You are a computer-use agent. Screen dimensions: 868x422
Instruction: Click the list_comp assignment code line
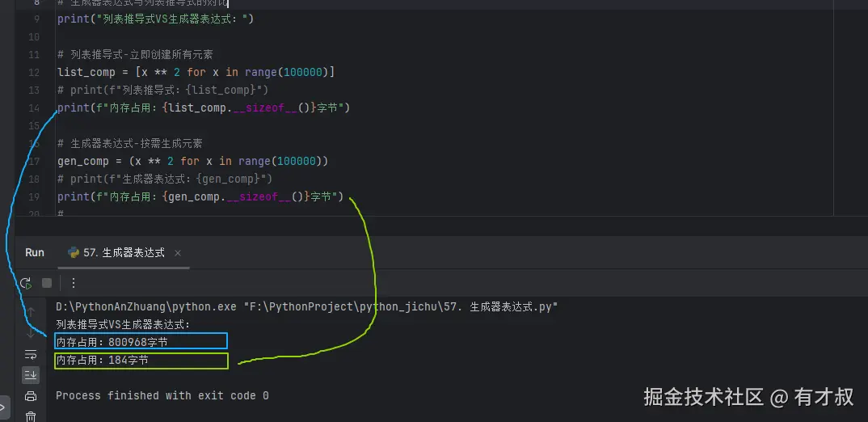196,73
